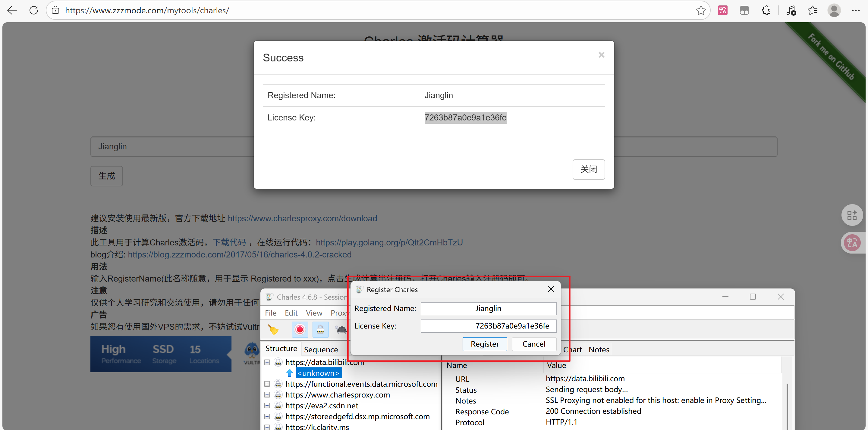Open the 下载代码 link
Viewport: 868px width, 430px height.
(229, 242)
